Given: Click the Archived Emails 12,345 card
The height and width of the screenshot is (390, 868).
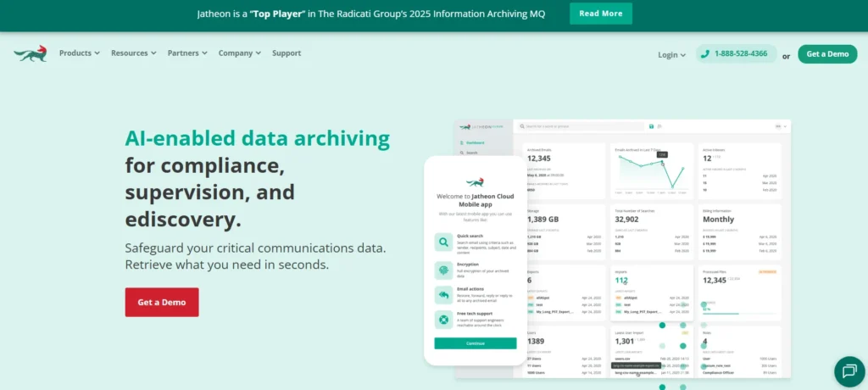Looking at the screenshot, I should click(564, 171).
